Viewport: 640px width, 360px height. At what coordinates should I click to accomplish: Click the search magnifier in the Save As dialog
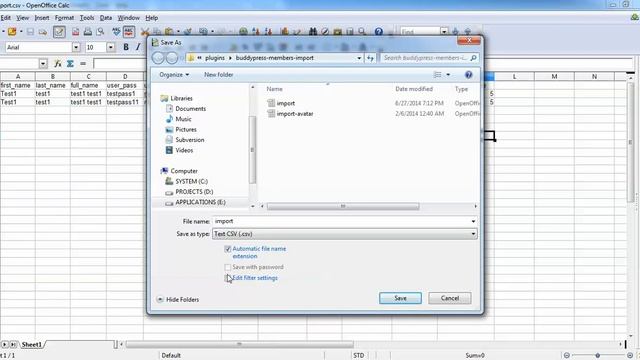point(473,58)
